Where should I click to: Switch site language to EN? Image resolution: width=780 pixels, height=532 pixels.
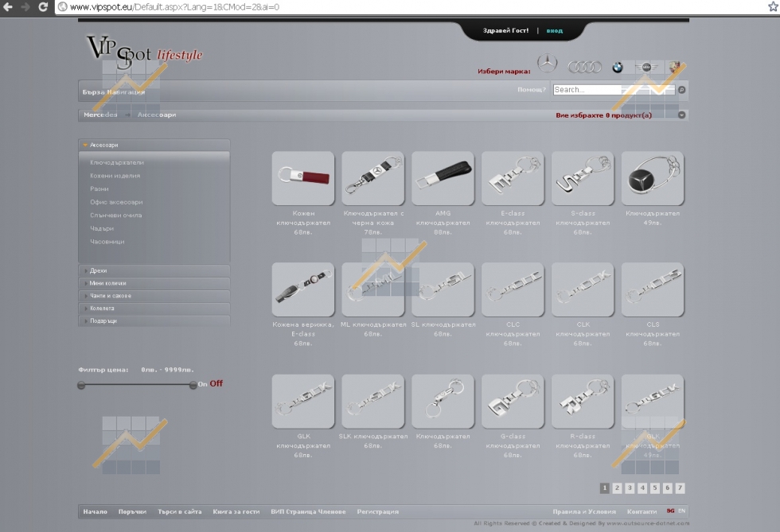tap(681, 511)
